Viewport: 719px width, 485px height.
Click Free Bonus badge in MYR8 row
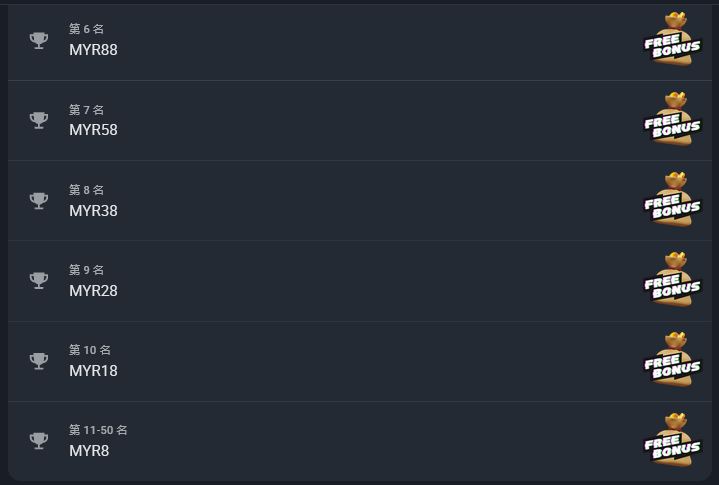pos(672,440)
